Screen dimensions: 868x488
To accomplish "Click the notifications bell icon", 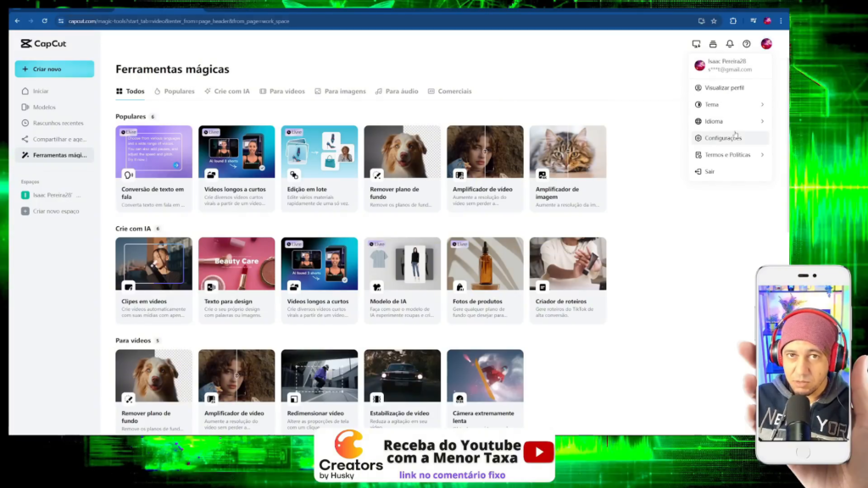I will tap(729, 44).
